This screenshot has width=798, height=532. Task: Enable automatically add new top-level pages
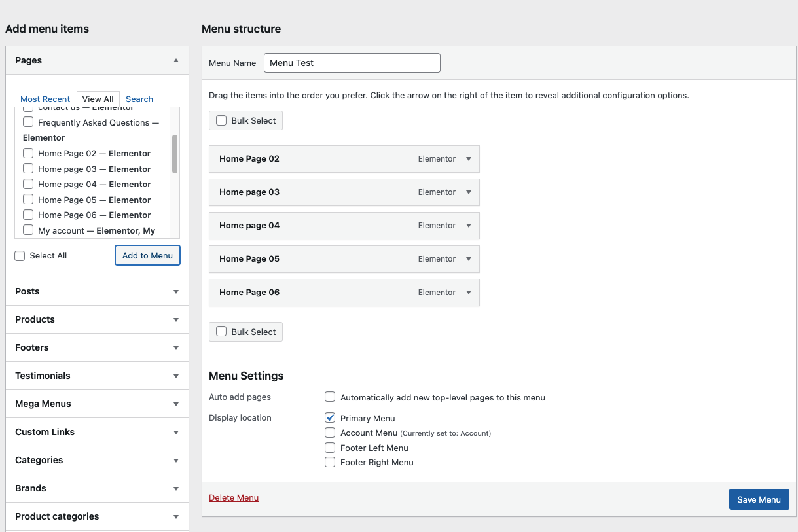tap(330, 397)
